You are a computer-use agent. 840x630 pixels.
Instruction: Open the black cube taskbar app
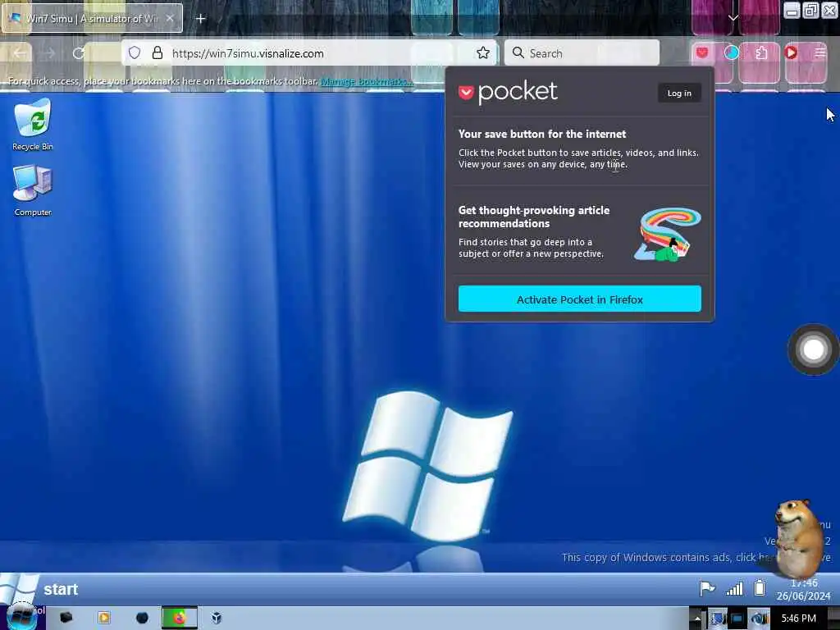coord(66,618)
